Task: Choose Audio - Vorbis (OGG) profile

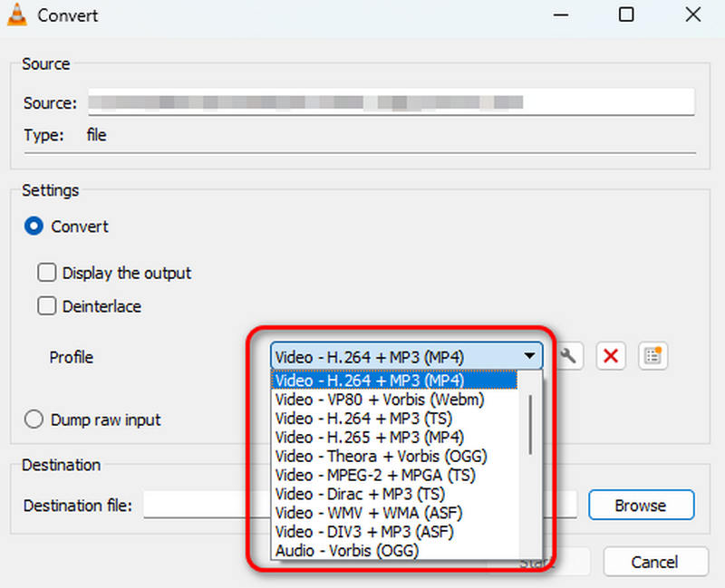Action: click(362, 550)
